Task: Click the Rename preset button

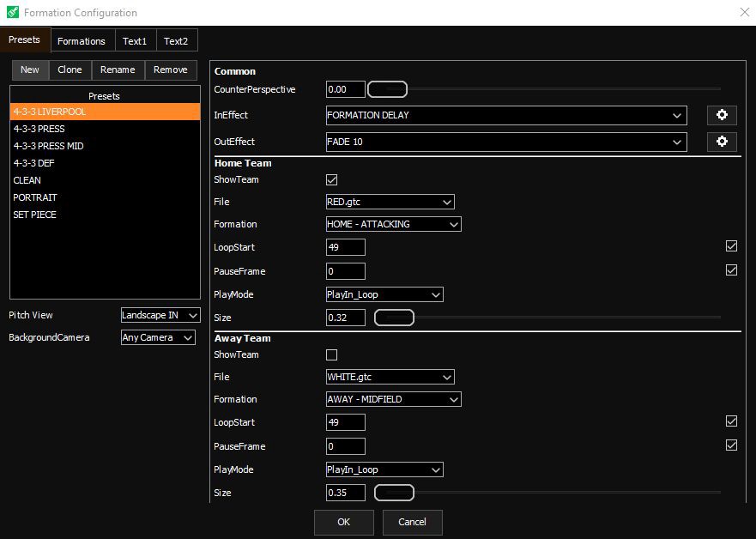Action: coord(118,70)
